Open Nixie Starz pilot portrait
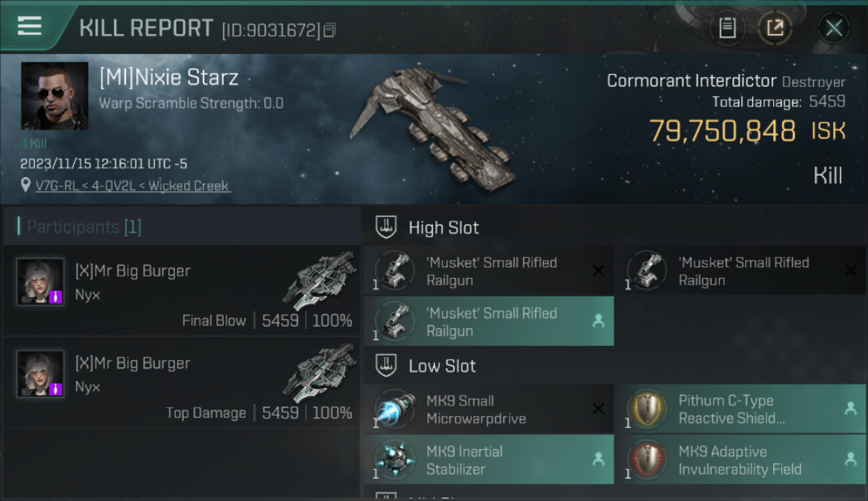The image size is (868, 501). click(x=55, y=96)
